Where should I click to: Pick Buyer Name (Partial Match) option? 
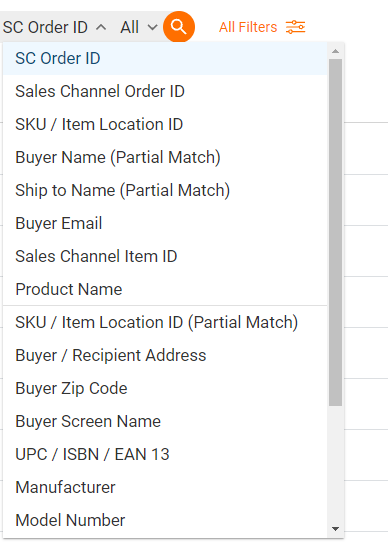165,157
